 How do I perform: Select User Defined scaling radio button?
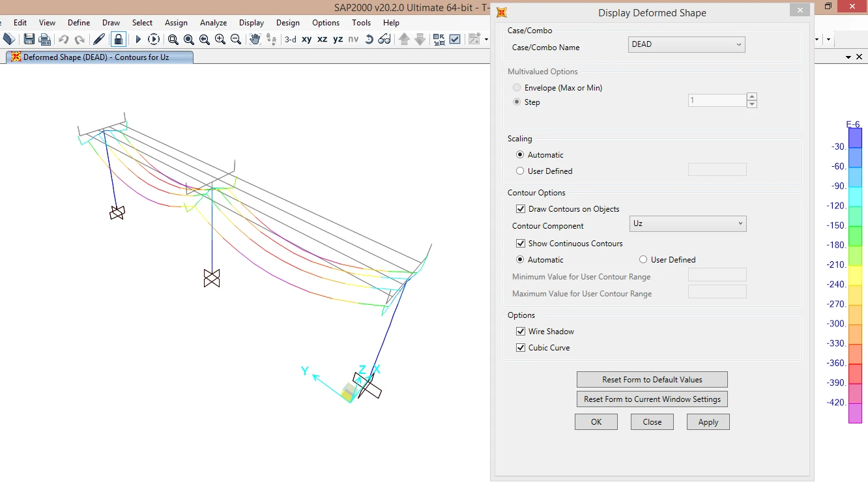point(520,171)
